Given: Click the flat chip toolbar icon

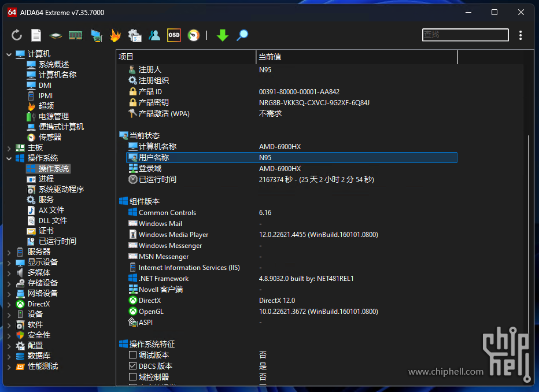Looking at the screenshot, I should click(56, 35).
